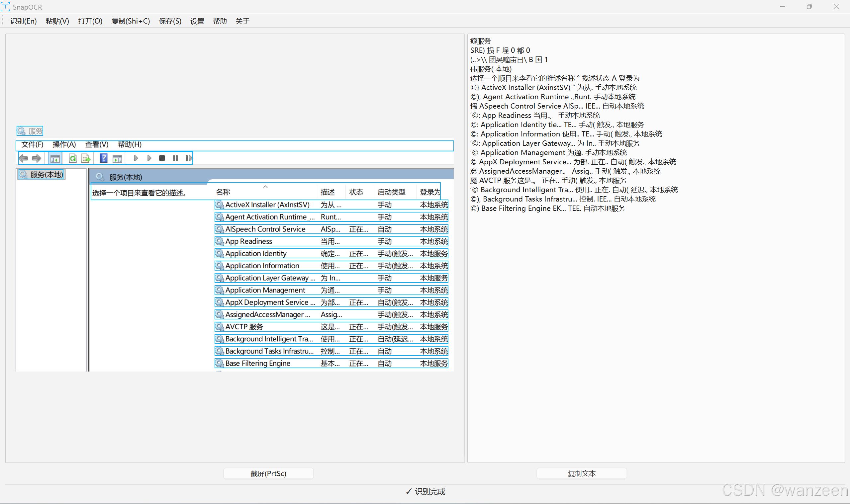Click the export list icon
850x504 pixels.
coord(86,158)
